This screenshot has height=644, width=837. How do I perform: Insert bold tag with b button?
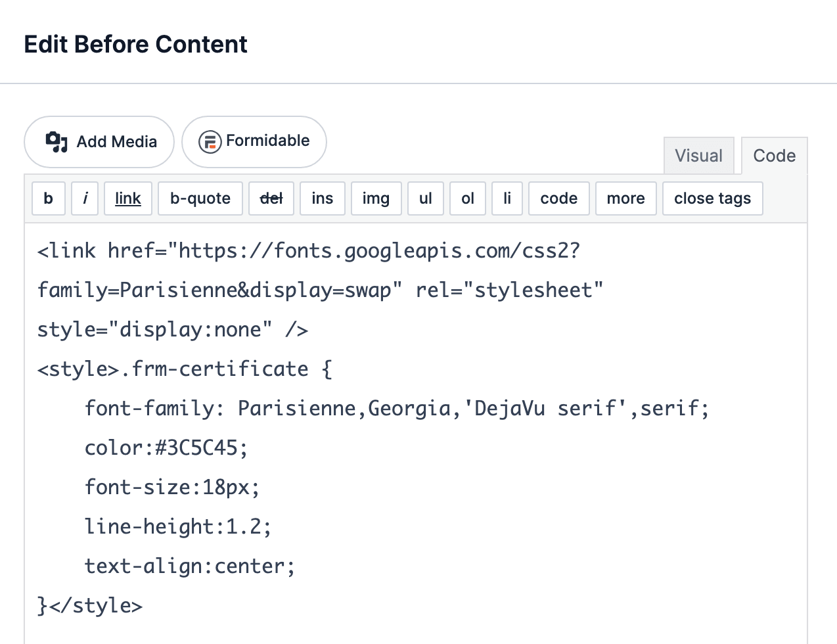[49, 198]
